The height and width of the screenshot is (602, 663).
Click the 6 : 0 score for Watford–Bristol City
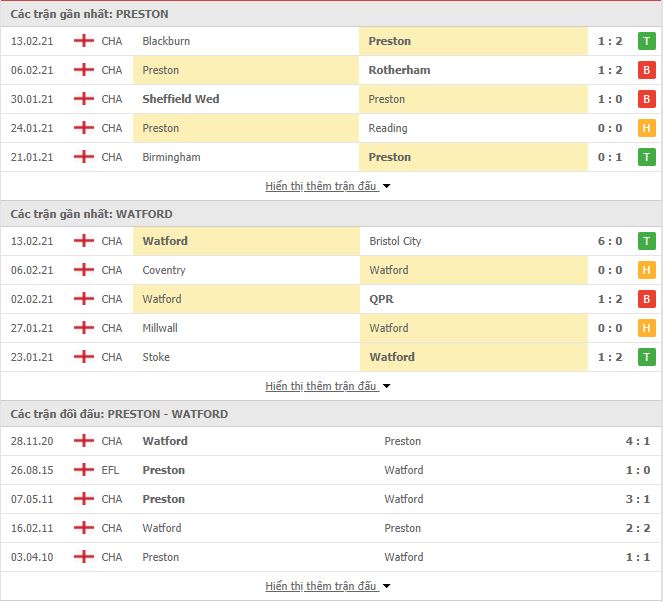pos(609,241)
